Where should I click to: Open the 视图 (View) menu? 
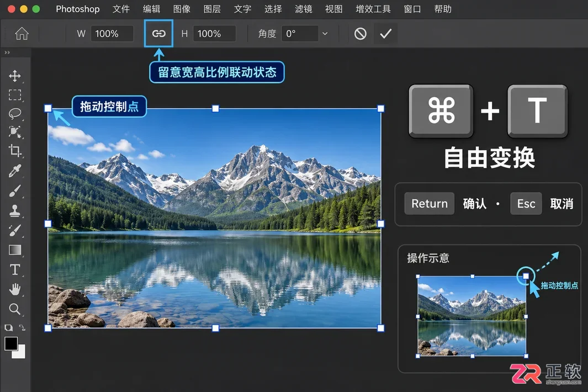pyautogui.click(x=333, y=9)
